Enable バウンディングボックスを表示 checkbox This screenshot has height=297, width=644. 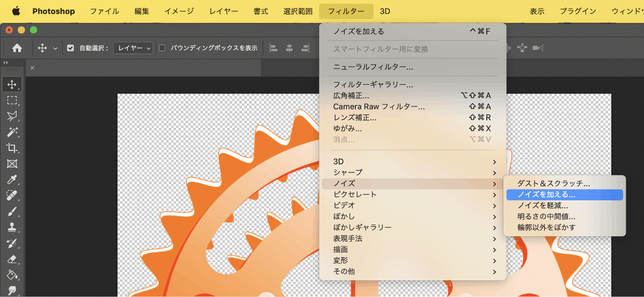tap(162, 48)
